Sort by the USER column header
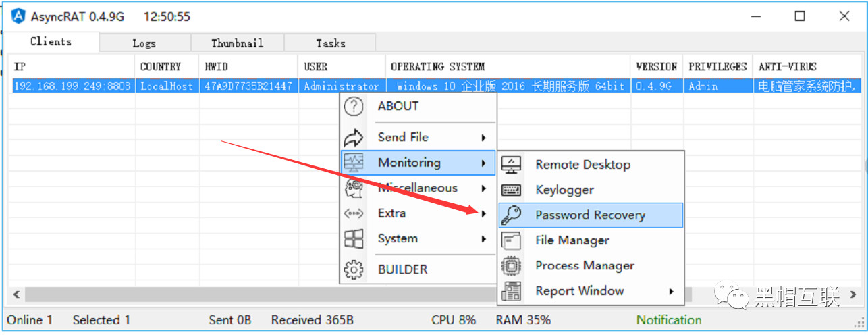Screen dimensions: 868x335 click(342, 67)
